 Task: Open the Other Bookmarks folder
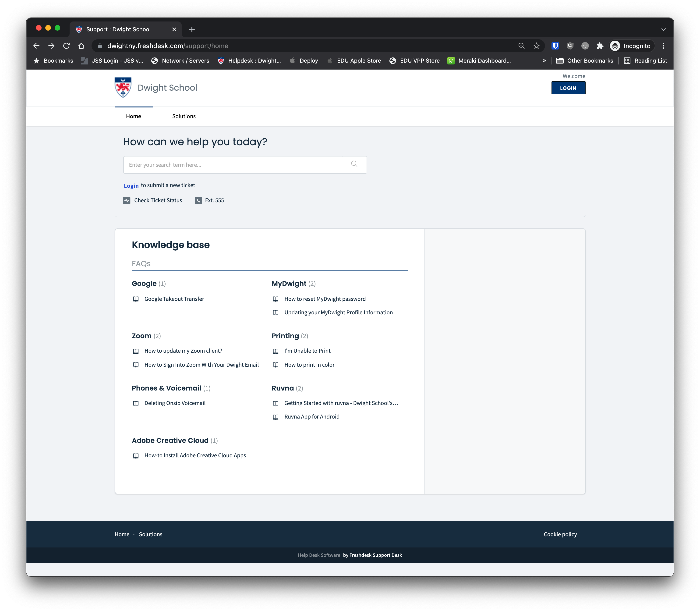pyautogui.click(x=584, y=61)
